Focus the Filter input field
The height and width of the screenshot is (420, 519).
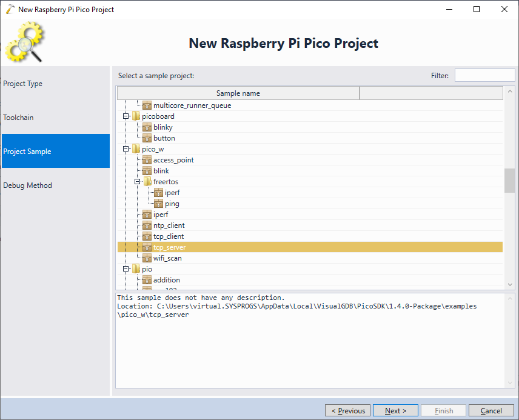485,76
